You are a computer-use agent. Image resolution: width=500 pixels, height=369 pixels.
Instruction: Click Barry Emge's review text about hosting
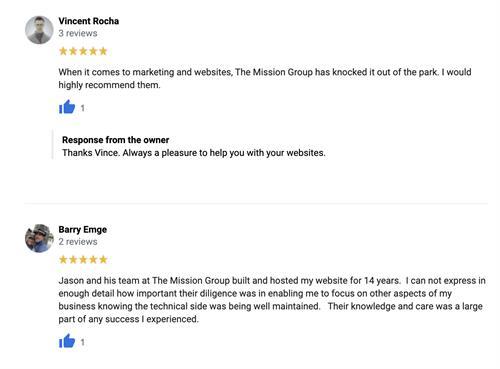pyautogui.click(x=272, y=300)
